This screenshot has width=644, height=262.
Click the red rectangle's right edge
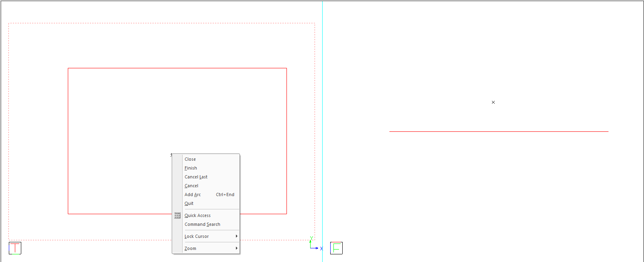tap(286, 141)
